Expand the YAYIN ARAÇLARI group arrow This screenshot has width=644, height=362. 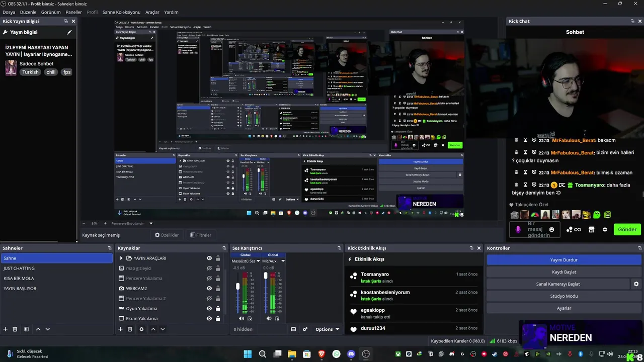121,258
